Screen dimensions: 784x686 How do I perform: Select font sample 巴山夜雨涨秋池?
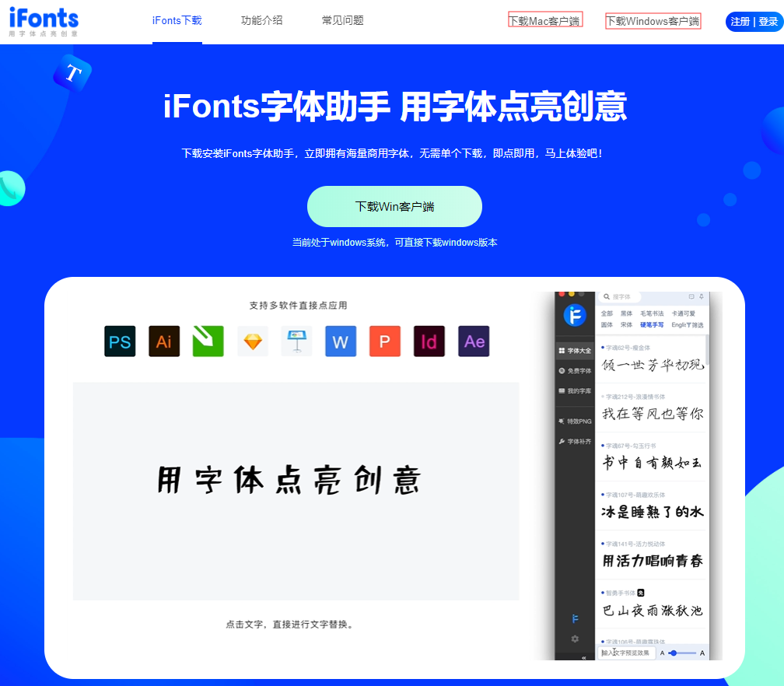point(653,610)
